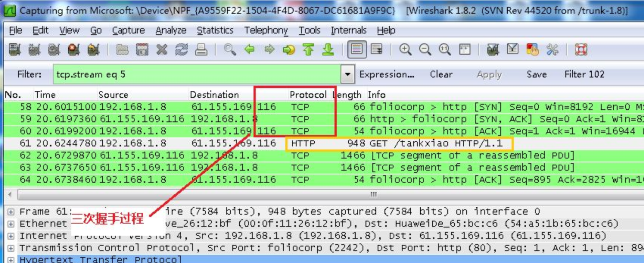Find a packet with magnifier icon
Viewport: 644px width, 263px height.
pos(230,49)
